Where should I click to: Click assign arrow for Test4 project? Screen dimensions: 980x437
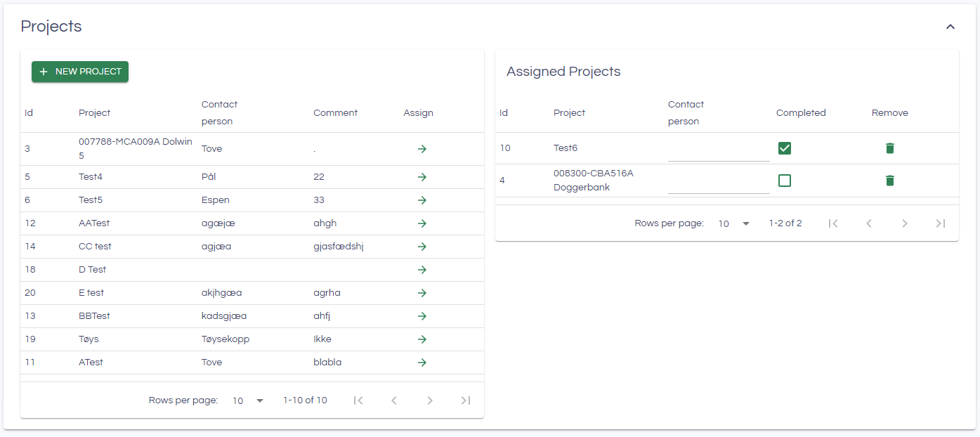(422, 177)
